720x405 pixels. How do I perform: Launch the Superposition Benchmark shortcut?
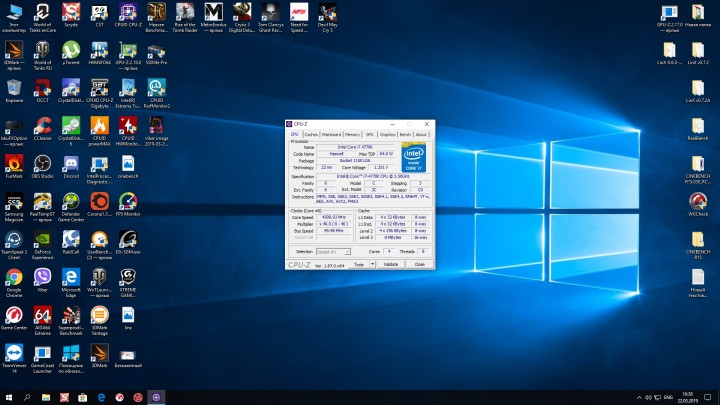[x=71, y=321]
